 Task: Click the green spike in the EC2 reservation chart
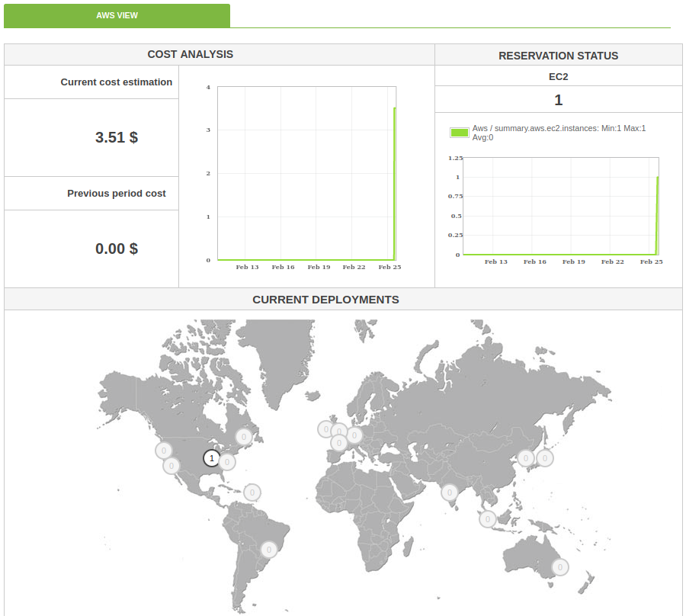657,215
